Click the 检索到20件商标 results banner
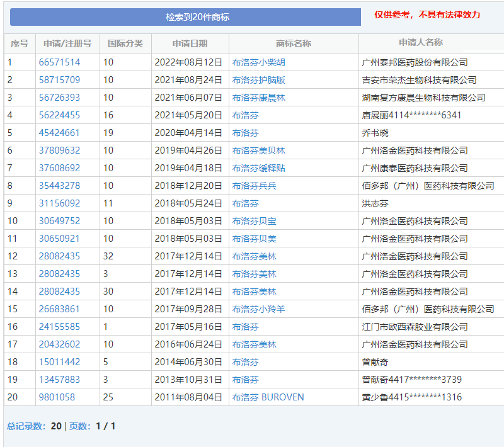This screenshot has width=504, height=447. 185,17
